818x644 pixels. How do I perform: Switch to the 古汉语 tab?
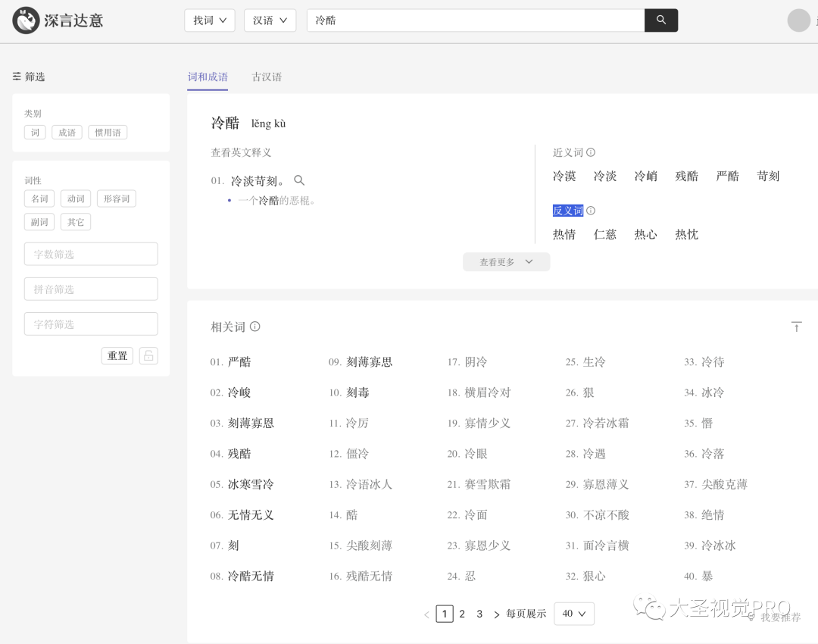coord(267,77)
